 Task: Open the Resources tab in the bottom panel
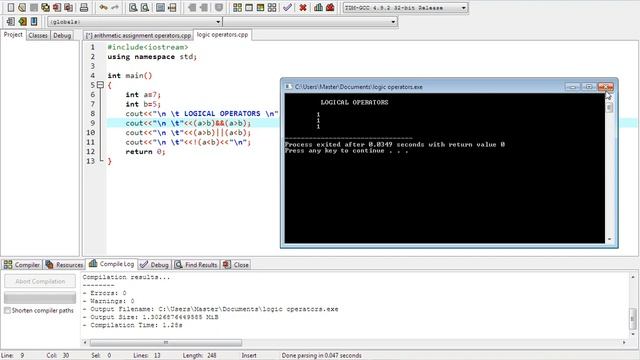tap(64, 265)
